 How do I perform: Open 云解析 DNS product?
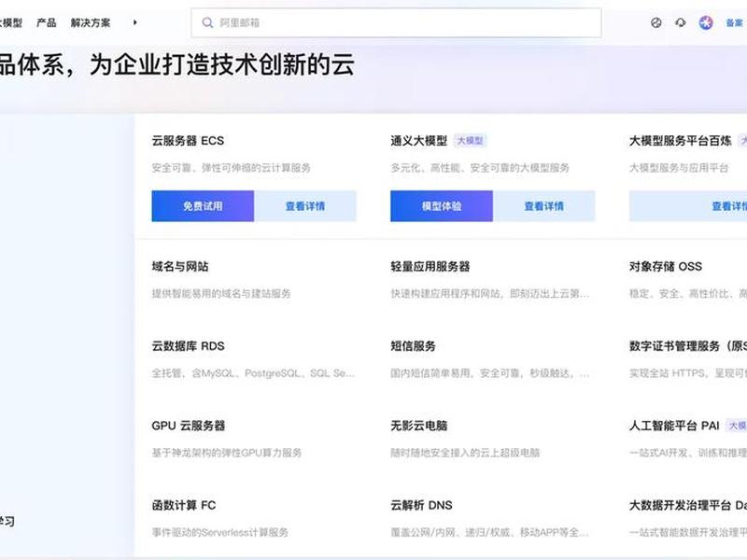pyautogui.click(x=422, y=505)
